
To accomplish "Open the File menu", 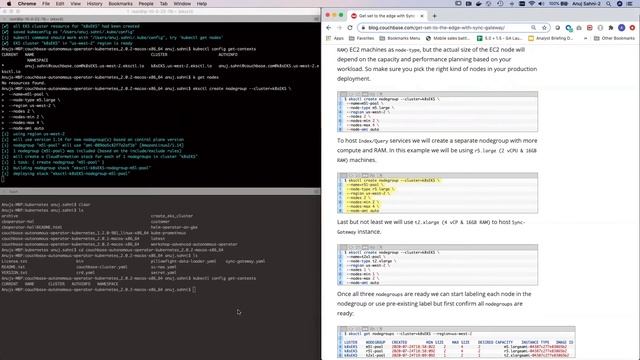I will click(46, 4).
